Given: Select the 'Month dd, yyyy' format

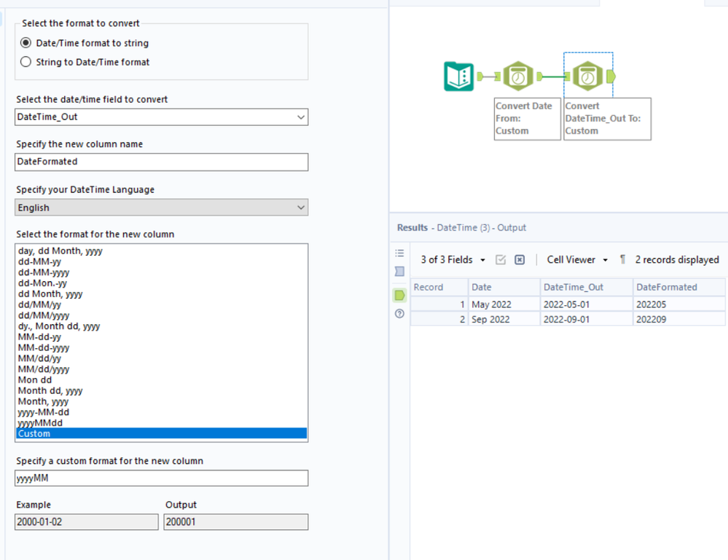Looking at the screenshot, I should (x=161, y=390).
